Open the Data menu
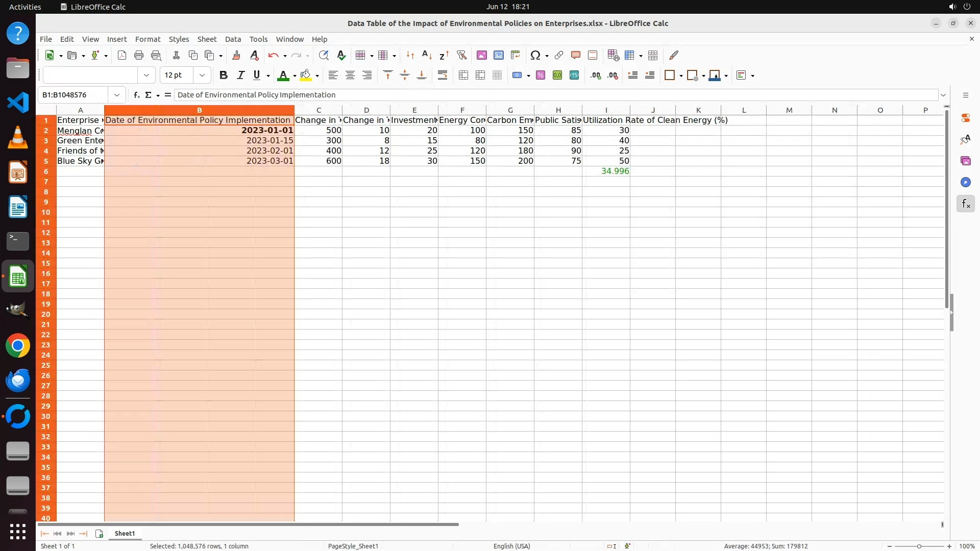Screen dimensions: 980x551 (x=233, y=39)
